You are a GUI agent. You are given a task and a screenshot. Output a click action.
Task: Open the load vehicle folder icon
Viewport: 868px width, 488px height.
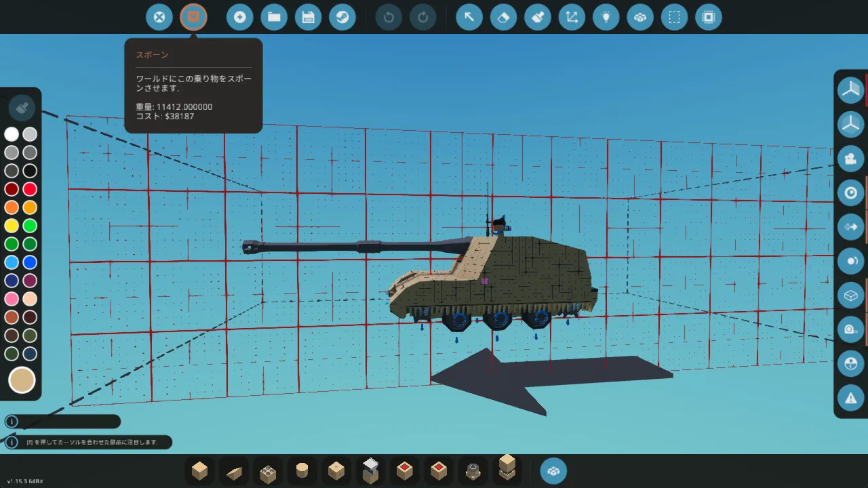pyautogui.click(x=274, y=17)
